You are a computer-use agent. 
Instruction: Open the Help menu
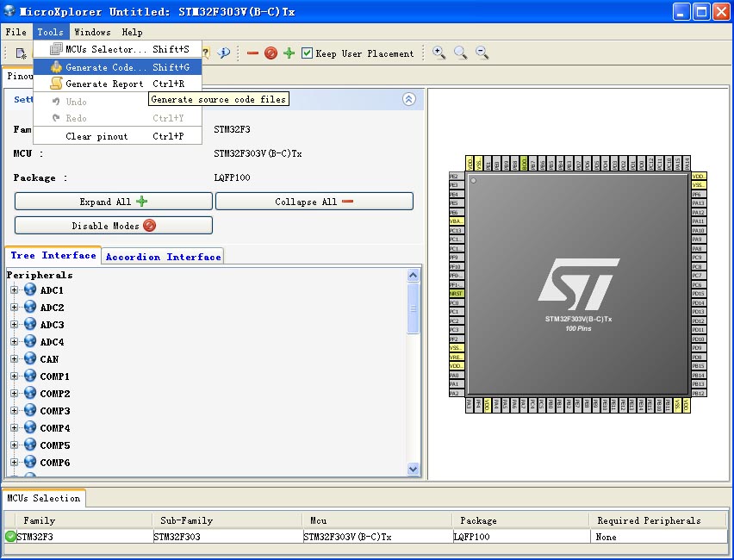click(x=132, y=32)
